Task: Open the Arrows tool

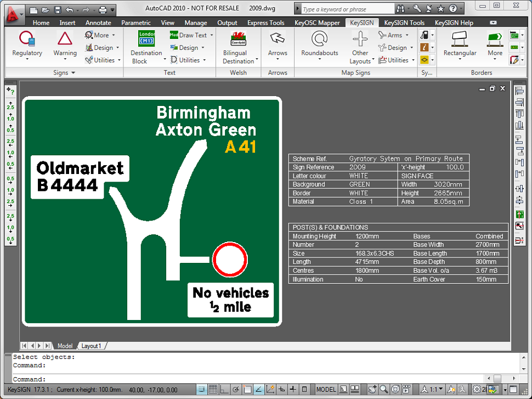Action: click(x=278, y=46)
